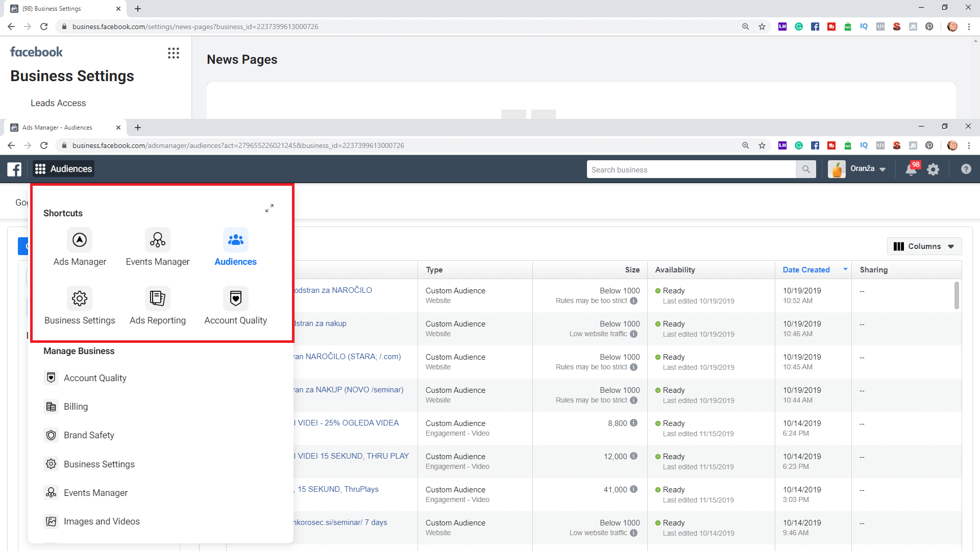Open Images and Videos menu item
This screenshot has width=980, height=551.
point(102,521)
